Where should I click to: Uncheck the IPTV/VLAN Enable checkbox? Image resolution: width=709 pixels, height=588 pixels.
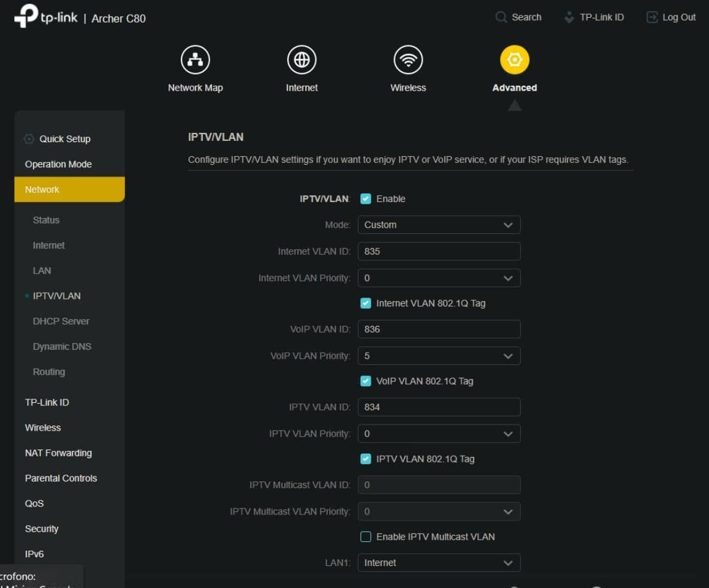[366, 199]
